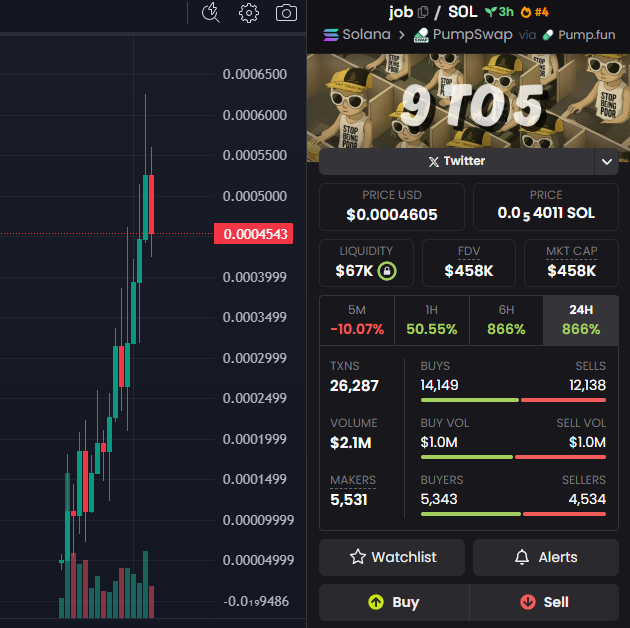Click the Solana chain logo
This screenshot has height=628, width=630.
331,35
